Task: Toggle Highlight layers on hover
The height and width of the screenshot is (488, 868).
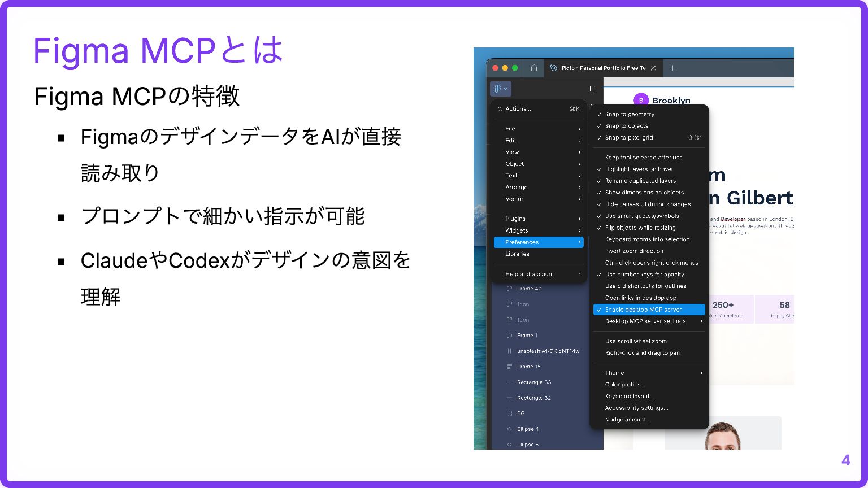Action: 649,169
